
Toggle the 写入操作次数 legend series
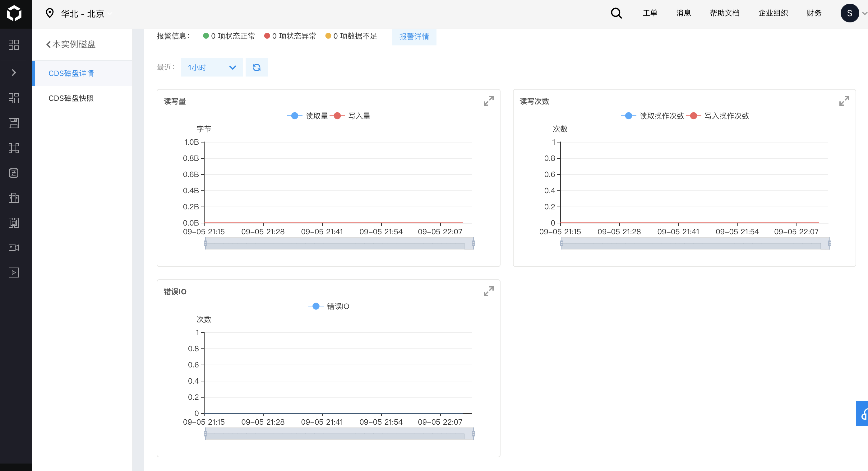(718, 116)
